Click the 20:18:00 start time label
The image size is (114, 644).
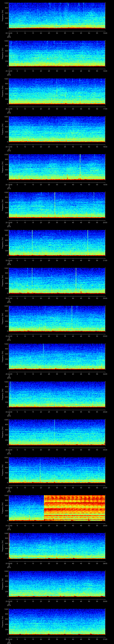pos(9,184)
